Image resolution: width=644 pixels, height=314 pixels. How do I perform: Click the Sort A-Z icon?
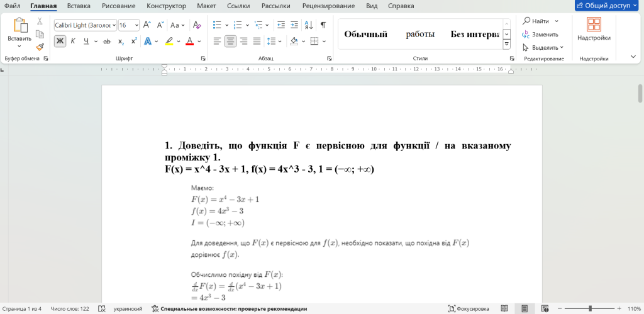click(308, 25)
